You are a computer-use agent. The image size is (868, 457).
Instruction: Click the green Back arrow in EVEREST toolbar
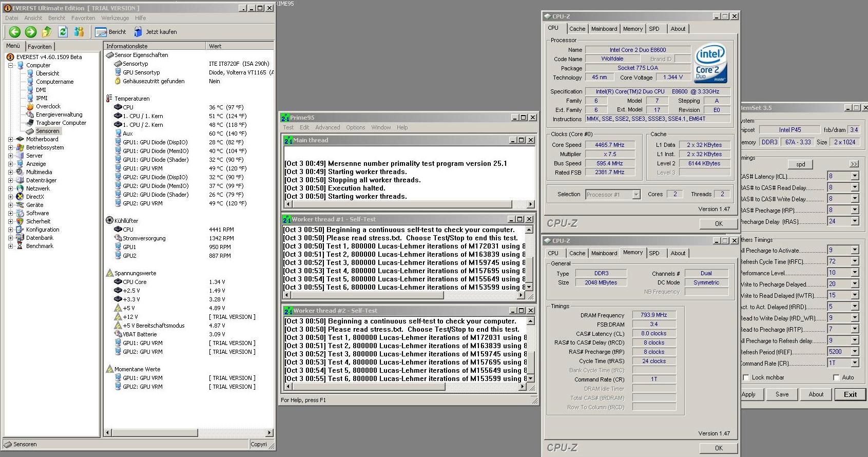(15, 32)
